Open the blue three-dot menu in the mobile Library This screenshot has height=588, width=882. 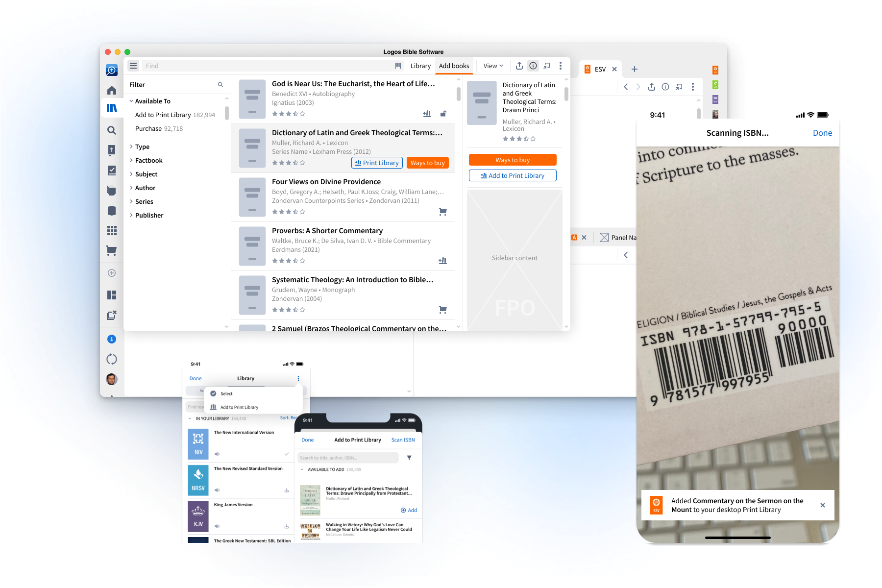pos(298,378)
